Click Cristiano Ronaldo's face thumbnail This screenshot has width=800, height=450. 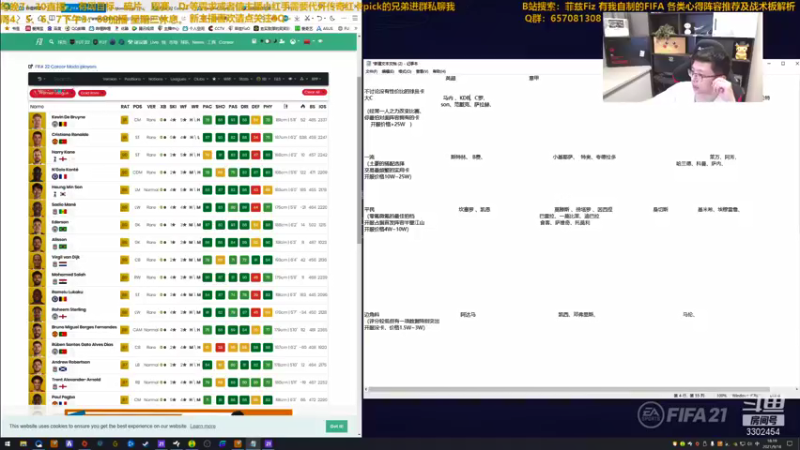point(37,138)
